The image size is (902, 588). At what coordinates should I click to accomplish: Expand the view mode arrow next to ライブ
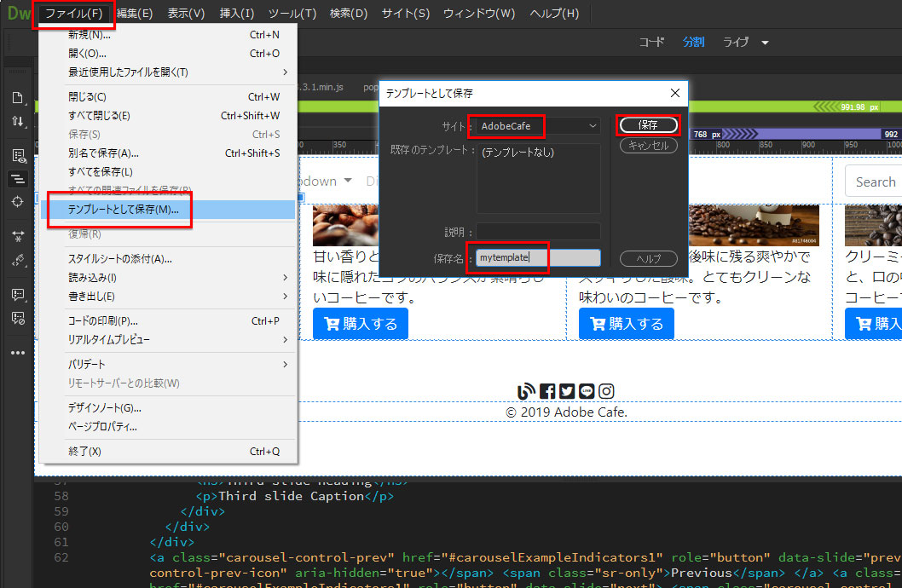[x=765, y=43]
